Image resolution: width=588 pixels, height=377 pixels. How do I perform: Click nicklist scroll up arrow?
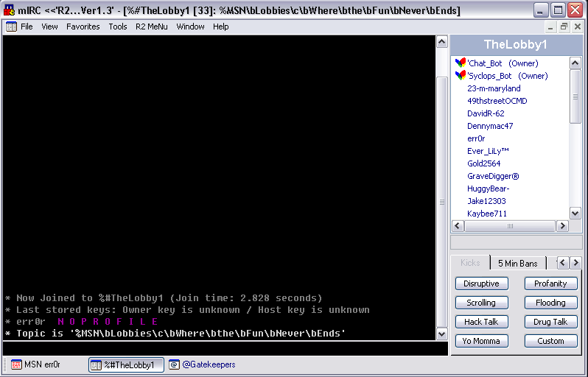pos(575,63)
